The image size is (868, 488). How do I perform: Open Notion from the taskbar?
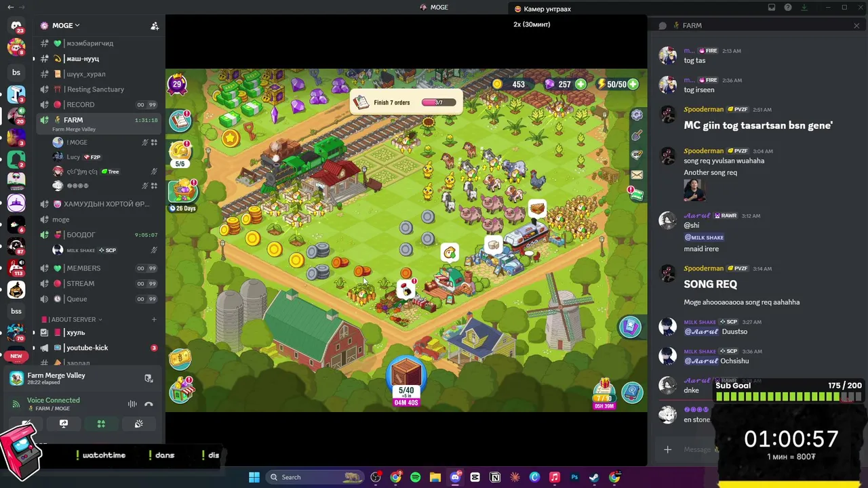495,477
